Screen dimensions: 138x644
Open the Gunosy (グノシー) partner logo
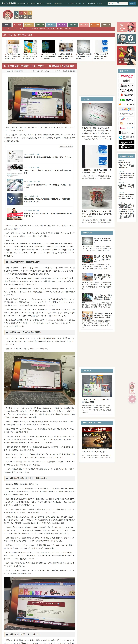[x=126, y=118]
